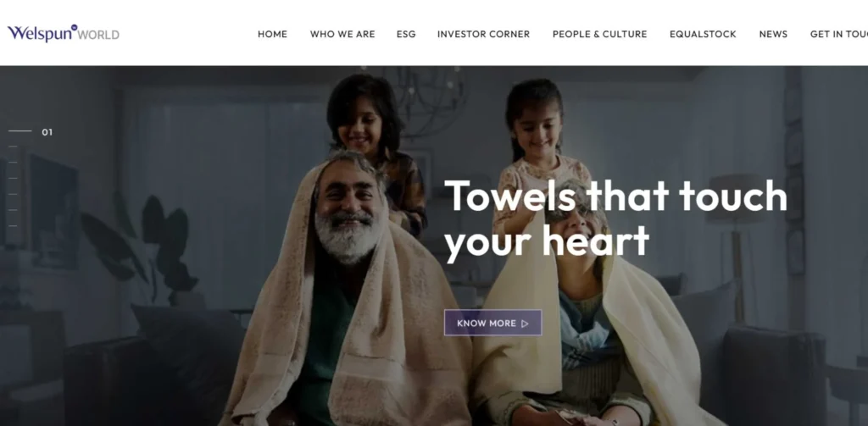Open the GET IN TOUCH link
Screen dimensions: 868x426
coord(838,35)
